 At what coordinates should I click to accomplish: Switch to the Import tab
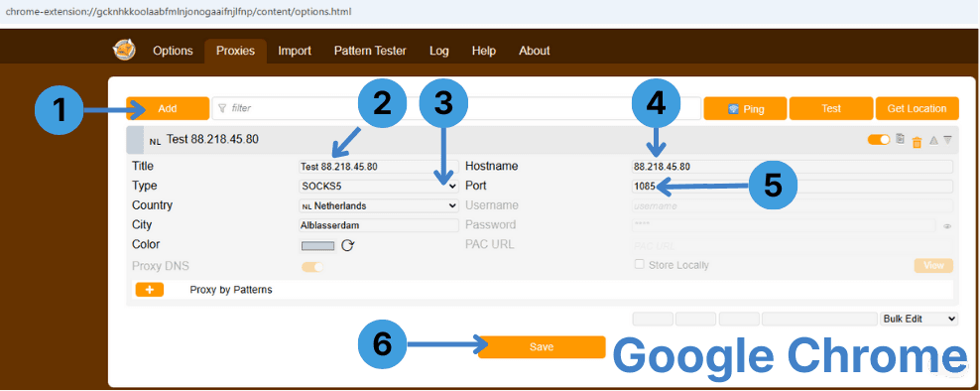pos(295,51)
